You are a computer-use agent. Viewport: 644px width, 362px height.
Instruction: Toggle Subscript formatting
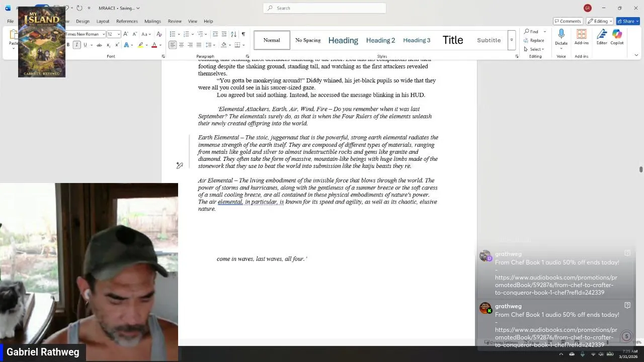[108, 45]
